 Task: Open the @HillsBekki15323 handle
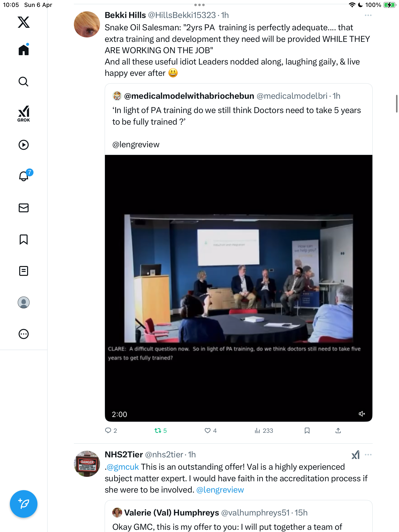pyautogui.click(x=182, y=15)
